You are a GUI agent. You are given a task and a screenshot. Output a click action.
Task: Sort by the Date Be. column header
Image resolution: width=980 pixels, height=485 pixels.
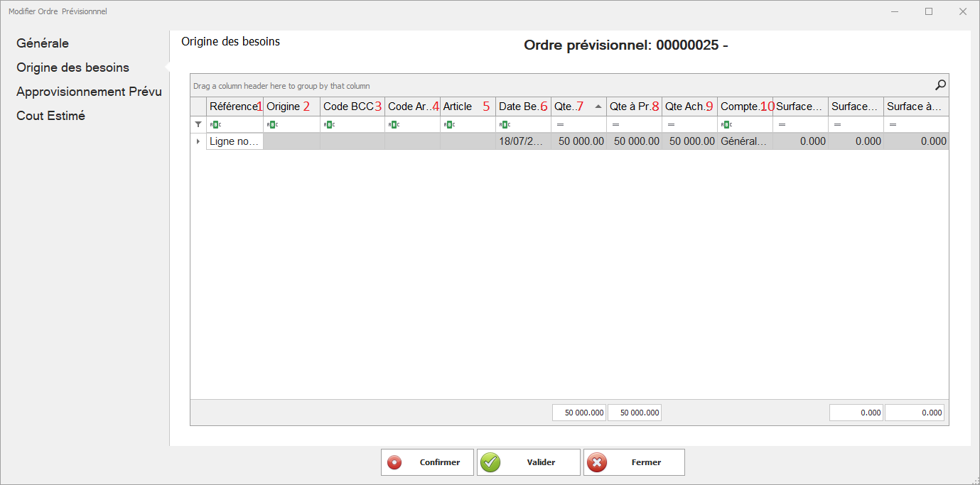519,107
